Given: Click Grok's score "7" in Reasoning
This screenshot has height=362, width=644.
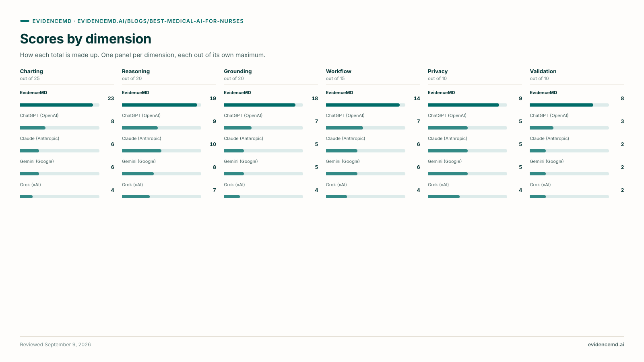Looking at the screenshot, I should pyautogui.click(x=215, y=190).
